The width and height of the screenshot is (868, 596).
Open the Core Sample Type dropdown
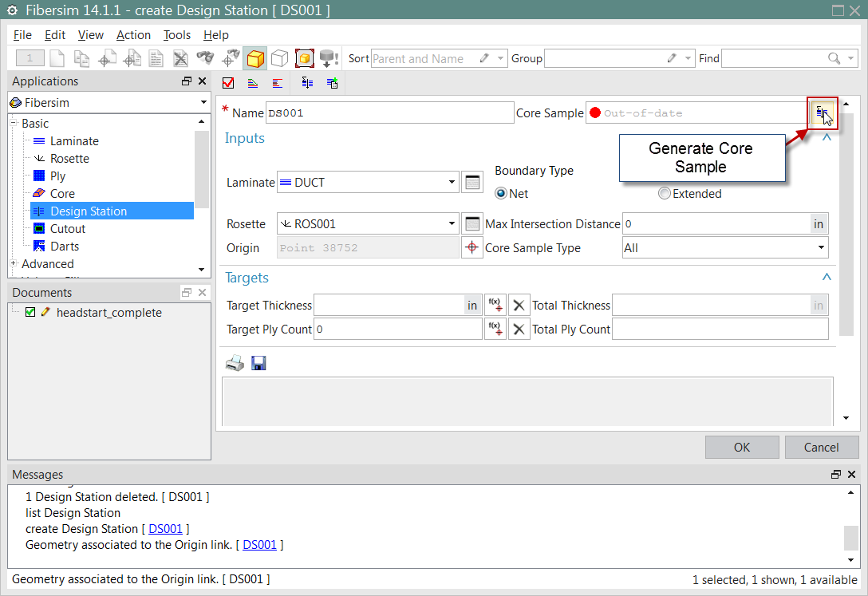[821, 248]
